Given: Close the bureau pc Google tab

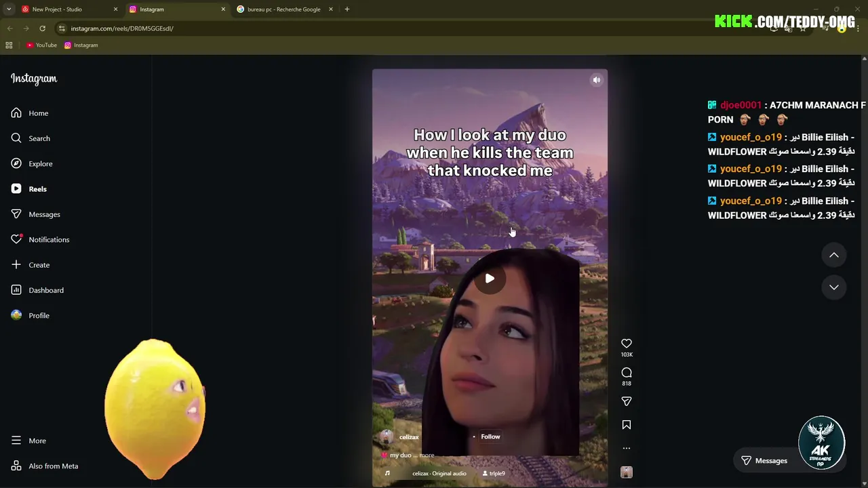Looking at the screenshot, I should point(331,9).
